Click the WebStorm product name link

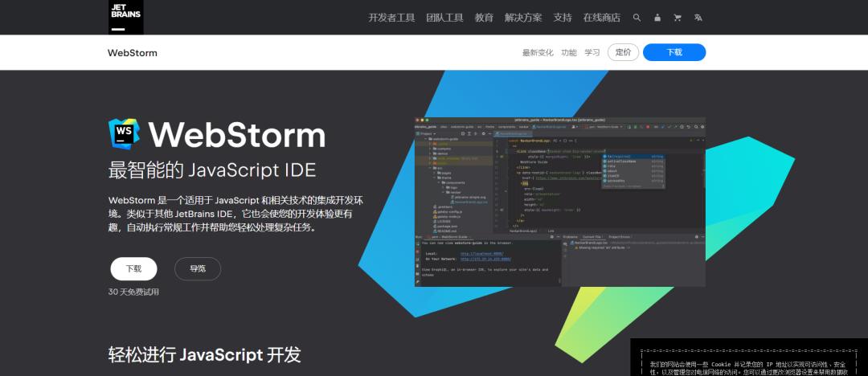133,53
